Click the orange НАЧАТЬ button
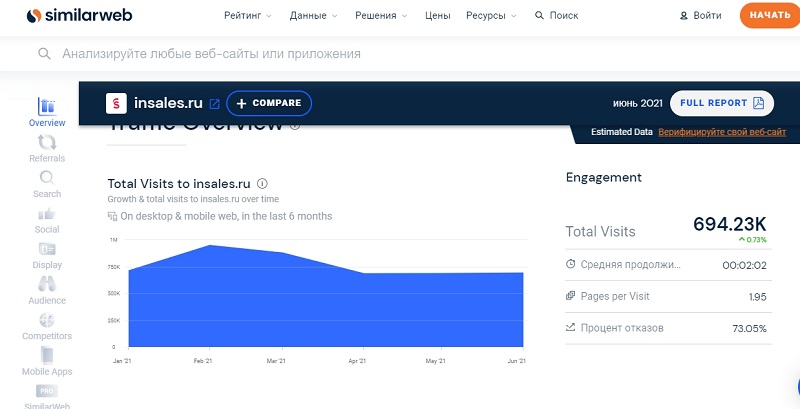800x409 pixels. pyautogui.click(x=770, y=15)
